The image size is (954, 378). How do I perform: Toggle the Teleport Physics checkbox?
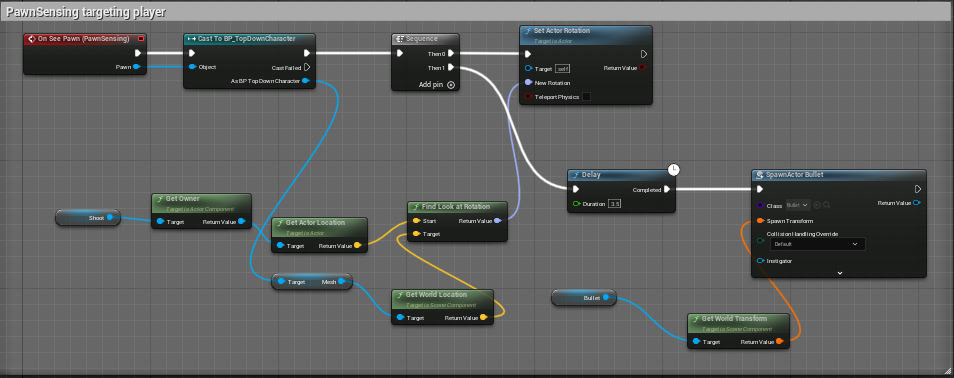(587, 97)
